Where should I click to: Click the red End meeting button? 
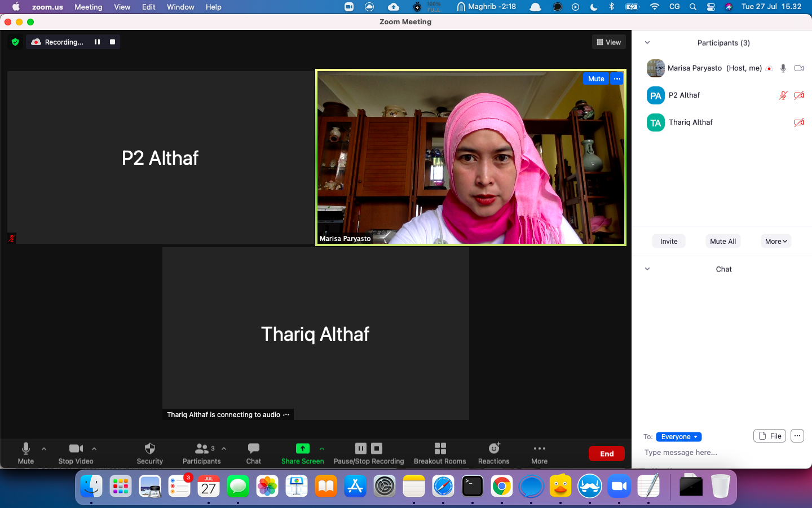tap(607, 454)
